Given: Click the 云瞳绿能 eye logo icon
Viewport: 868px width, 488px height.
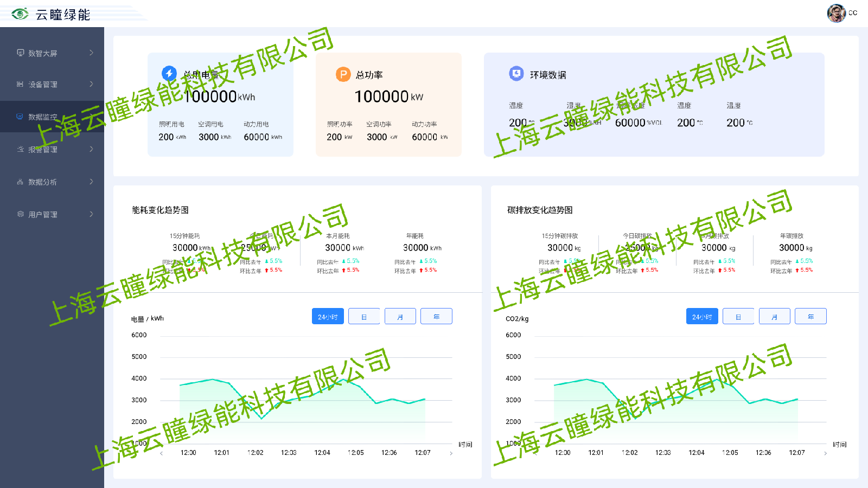Looking at the screenshot, I should tap(20, 14).
